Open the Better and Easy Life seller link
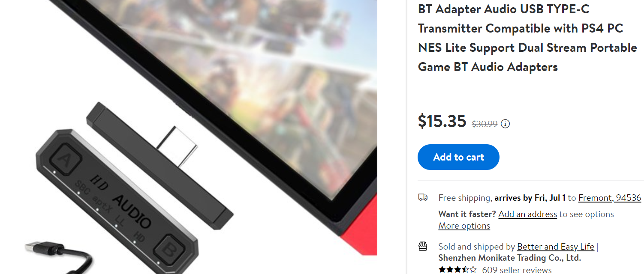The height and width of the screenshot is (274, 644). point(556,247)
